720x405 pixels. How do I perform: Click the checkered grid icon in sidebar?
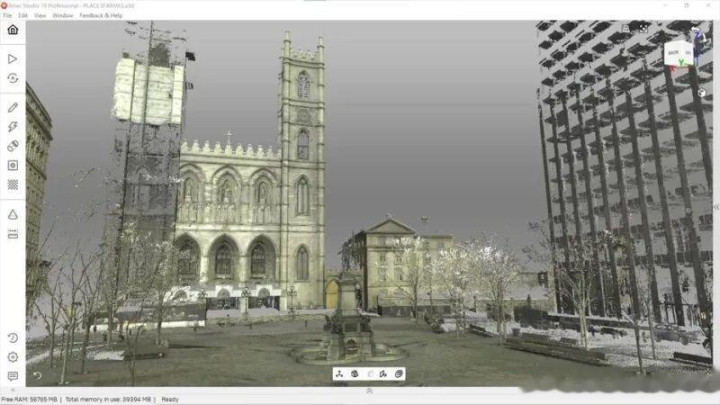point(12,184)
